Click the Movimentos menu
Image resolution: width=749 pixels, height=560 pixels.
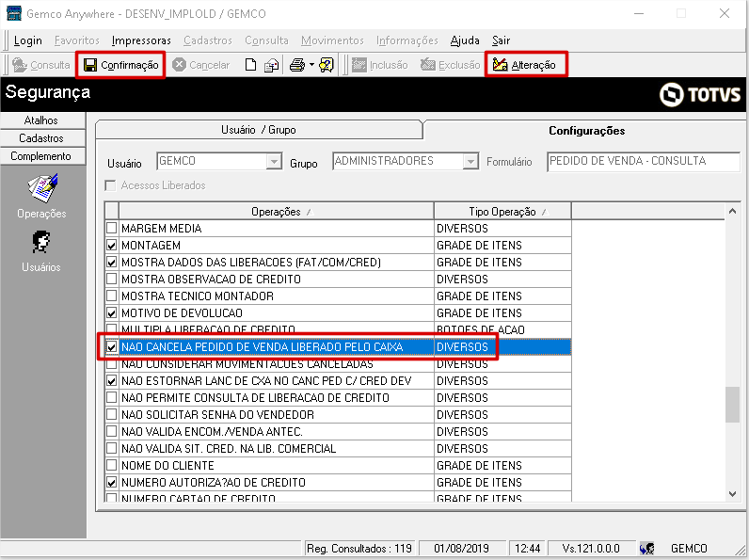332,40
